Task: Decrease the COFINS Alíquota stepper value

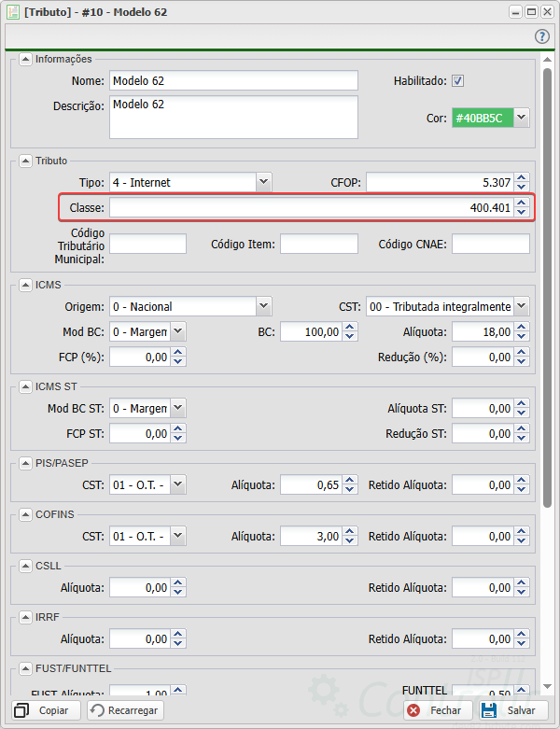Action: (x=350, y=541)
